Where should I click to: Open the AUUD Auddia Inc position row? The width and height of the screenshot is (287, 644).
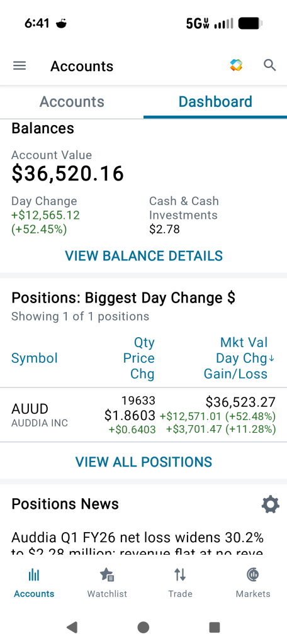tap(143, 415)
